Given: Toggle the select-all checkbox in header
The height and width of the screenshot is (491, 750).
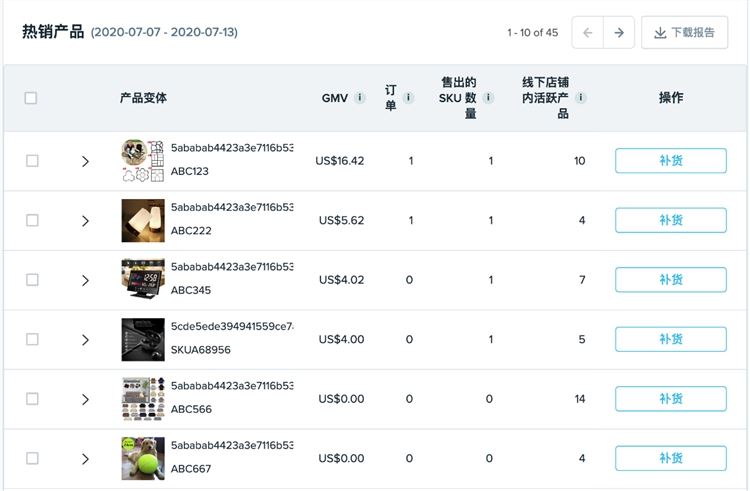Looking at the screenshot, I should [31, 98].
